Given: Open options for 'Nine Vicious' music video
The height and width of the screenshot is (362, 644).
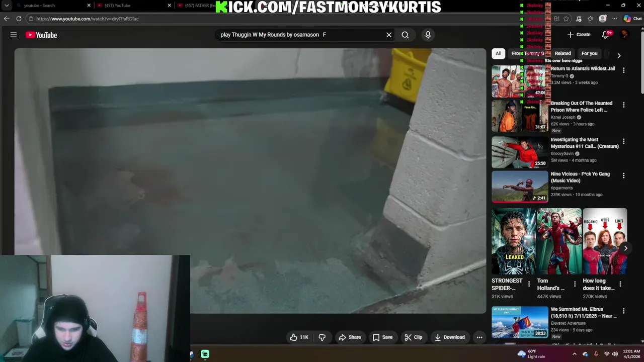Looking at the screenshot, I should 623,175.
